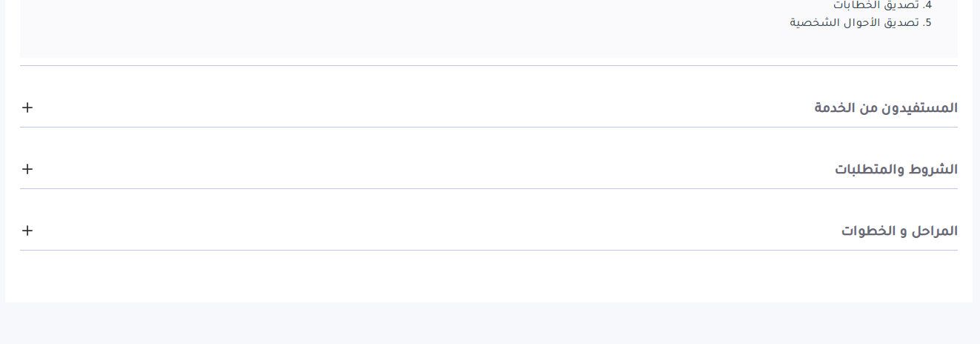
Task: Expand the الشروط والمتطلبات section heading
Action: coord(896,170)
